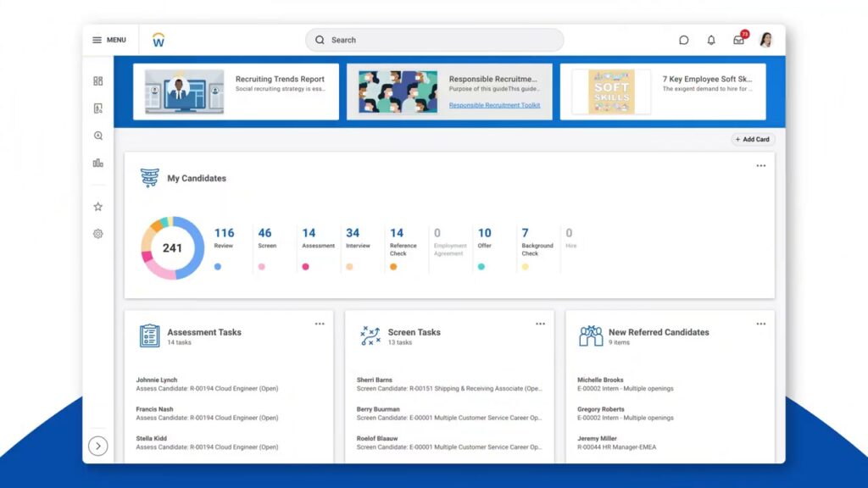Click the Screen Tasks strategy icon
Image resolution: width=868 pixels, height=488 pixels.
370,335
